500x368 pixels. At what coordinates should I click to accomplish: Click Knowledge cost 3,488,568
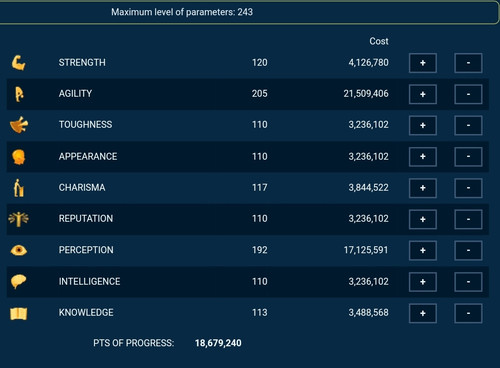pos(368,312)
